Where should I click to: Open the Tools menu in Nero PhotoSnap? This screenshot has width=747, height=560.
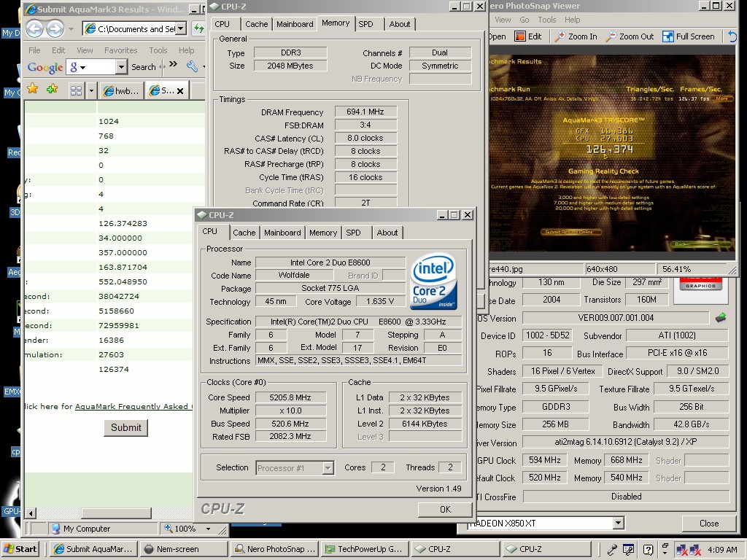click(547, 20)
